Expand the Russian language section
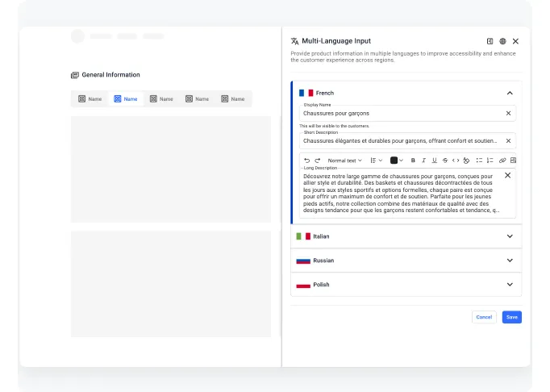 click(x=510, y=261)
